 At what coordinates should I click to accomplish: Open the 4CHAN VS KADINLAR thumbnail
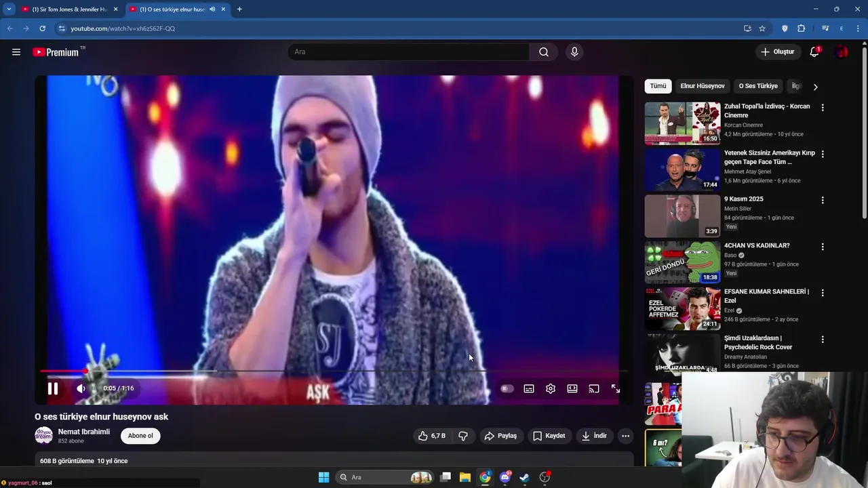point(682,262)
